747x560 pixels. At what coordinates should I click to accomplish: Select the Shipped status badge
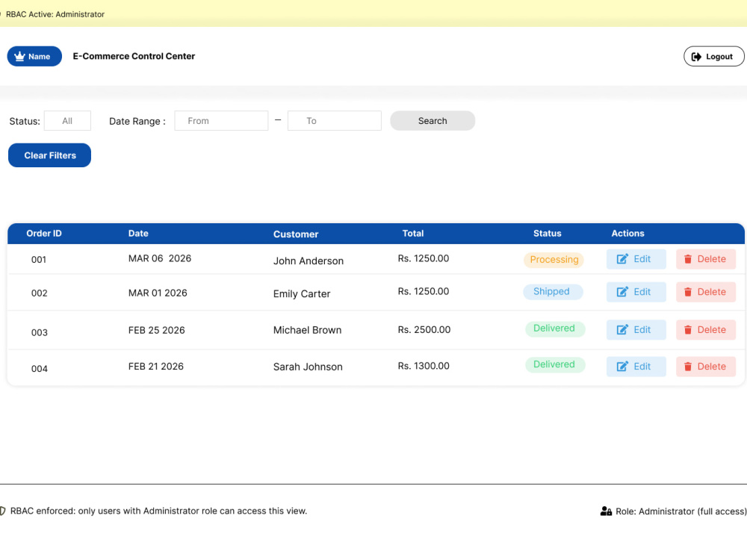[553, 291]
